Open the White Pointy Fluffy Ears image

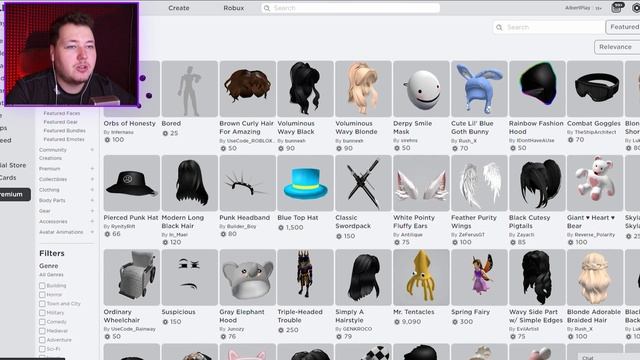click(421, 183)
